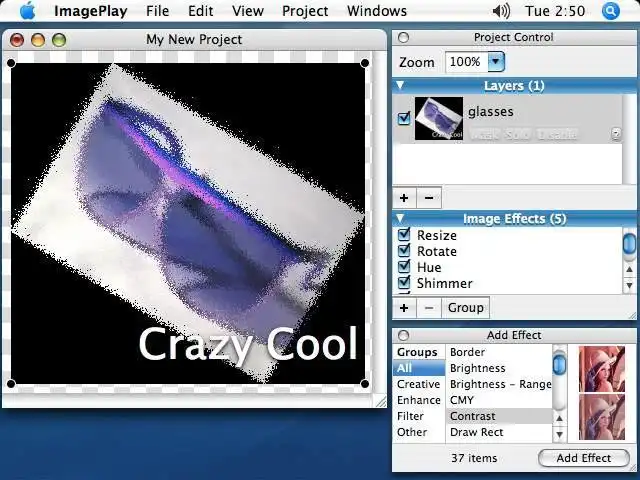
Task: Remove image effect with minus button
Action: click(x=429, y=308)
